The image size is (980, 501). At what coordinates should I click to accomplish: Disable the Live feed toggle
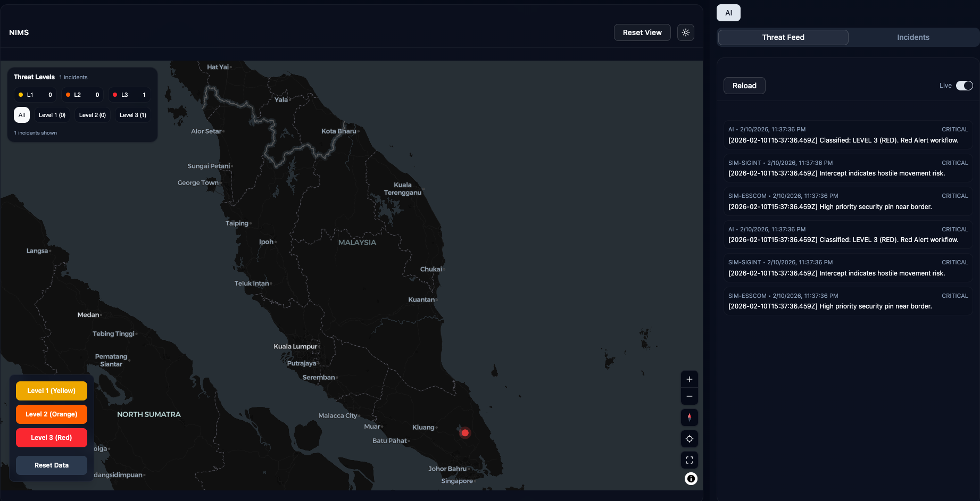(964, 85)
